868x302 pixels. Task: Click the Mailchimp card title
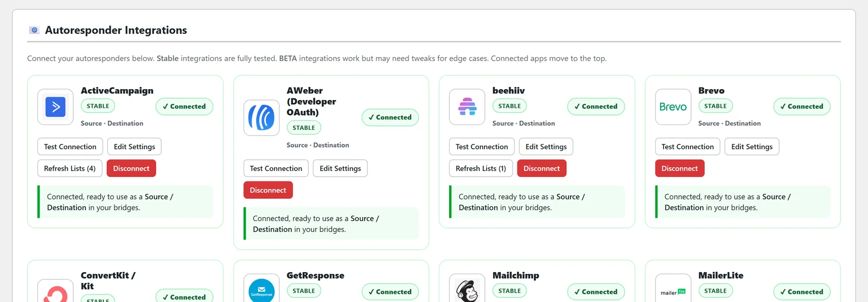pyautogui.click(x=516, y=275)
